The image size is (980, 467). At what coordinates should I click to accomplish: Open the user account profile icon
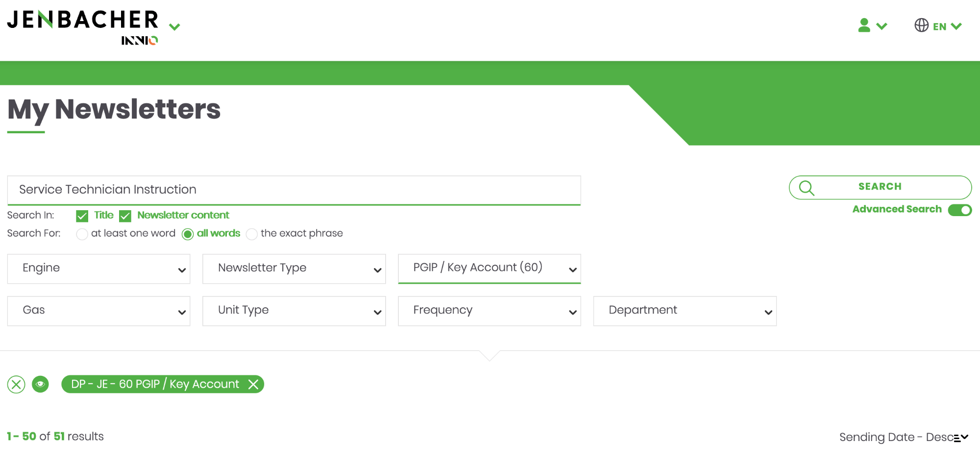(864, 25)
